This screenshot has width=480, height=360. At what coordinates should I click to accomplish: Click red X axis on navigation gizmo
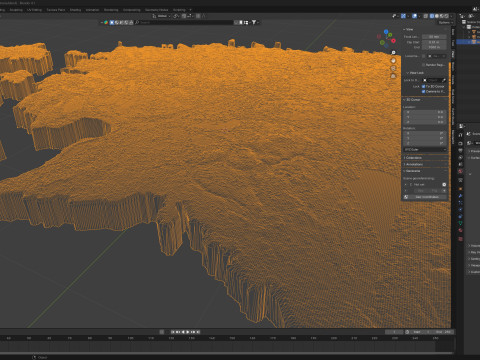(x=393, y=41)
